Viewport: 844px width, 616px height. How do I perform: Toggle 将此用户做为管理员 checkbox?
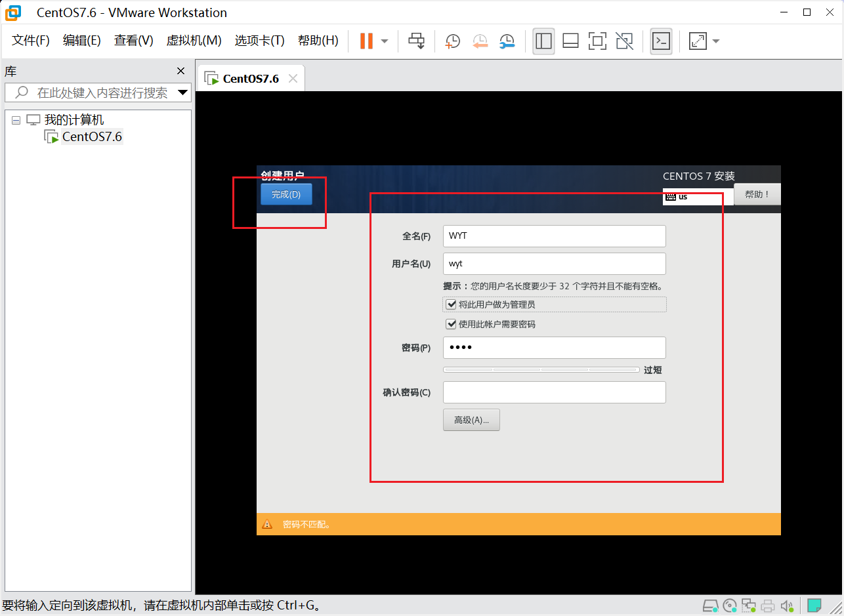(x=451, y=304)
